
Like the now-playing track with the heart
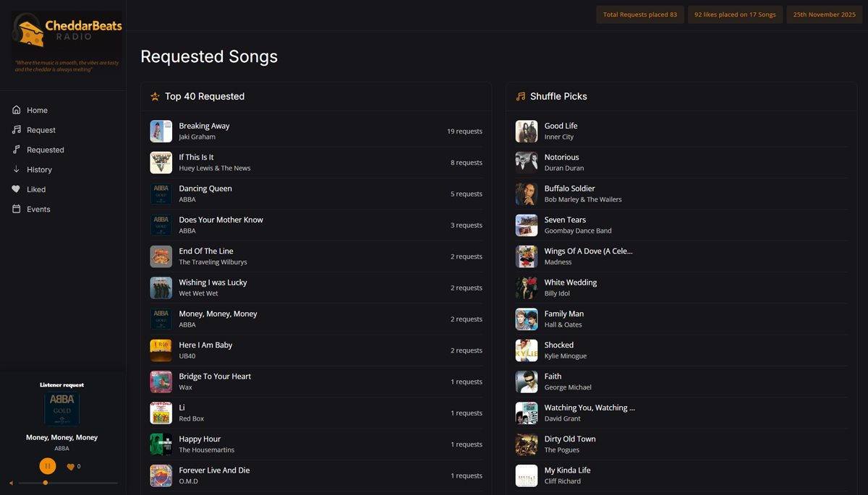click(x=71, y=467)
